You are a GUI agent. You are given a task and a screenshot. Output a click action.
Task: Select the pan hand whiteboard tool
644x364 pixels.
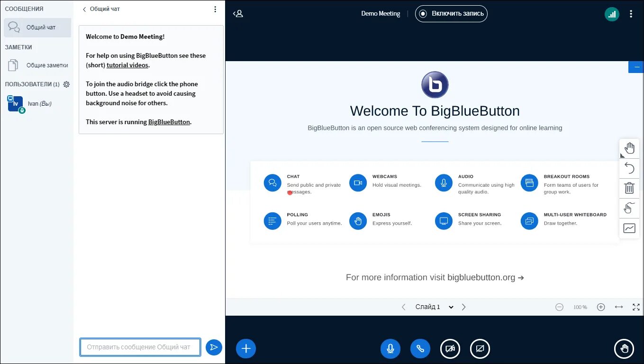coord(629,148)
